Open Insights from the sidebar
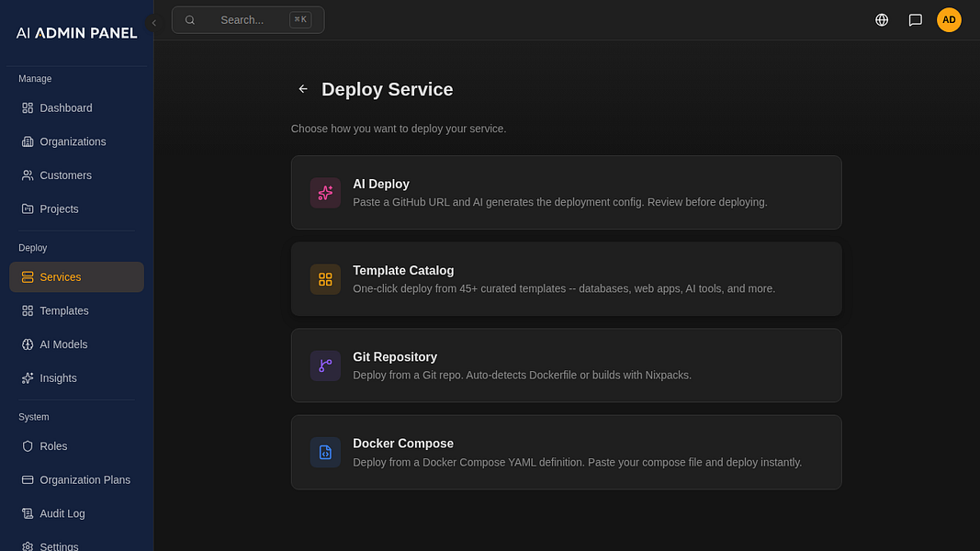The height and width of the screenshot is (551, 980). (76, 378)
